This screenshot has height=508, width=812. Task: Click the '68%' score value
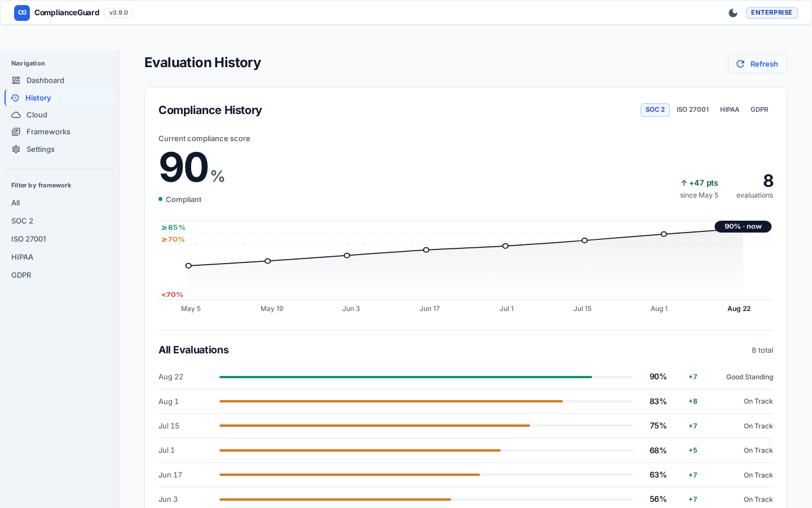tap(658, 450)
